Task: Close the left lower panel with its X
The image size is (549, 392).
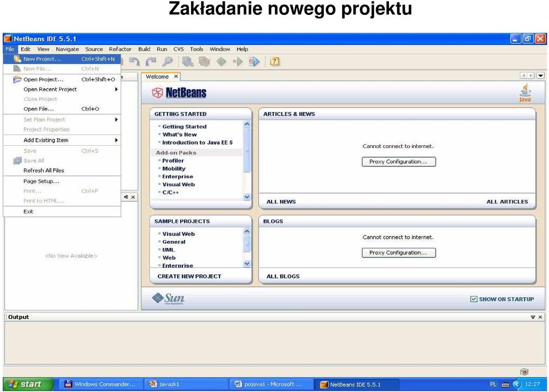Action: [x=133, y=197]
